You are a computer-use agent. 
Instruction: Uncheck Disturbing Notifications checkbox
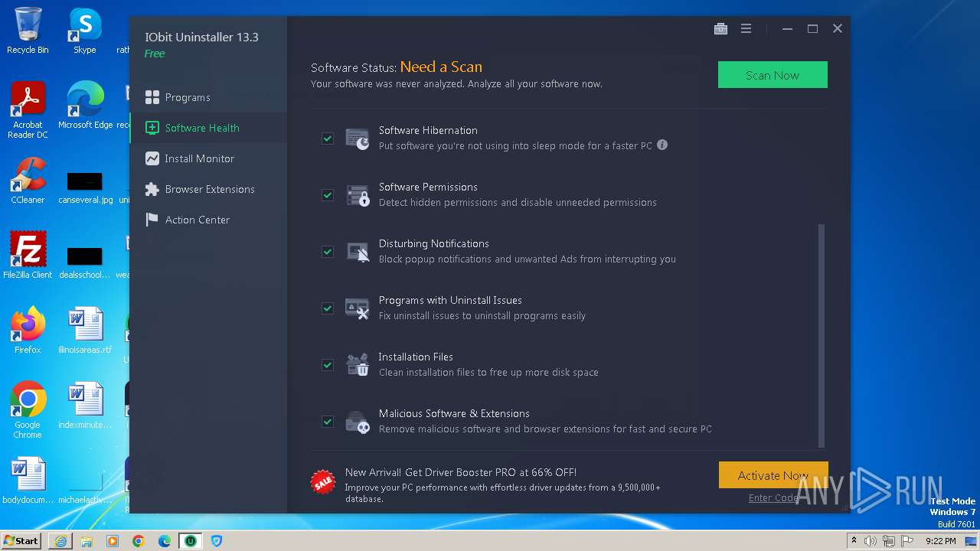point(328,252)
